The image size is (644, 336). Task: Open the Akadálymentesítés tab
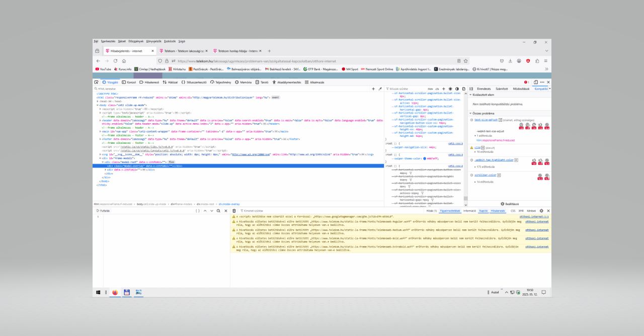(287, 82)
